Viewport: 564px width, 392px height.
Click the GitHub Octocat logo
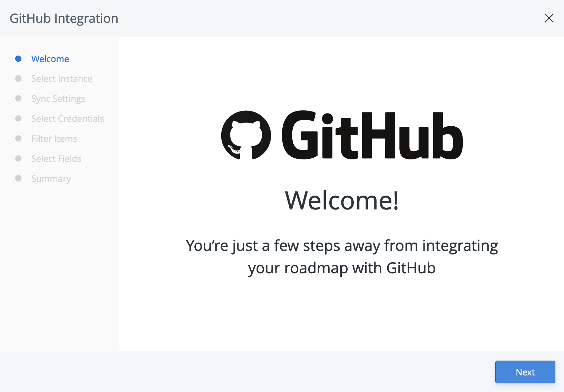point(246,135)
